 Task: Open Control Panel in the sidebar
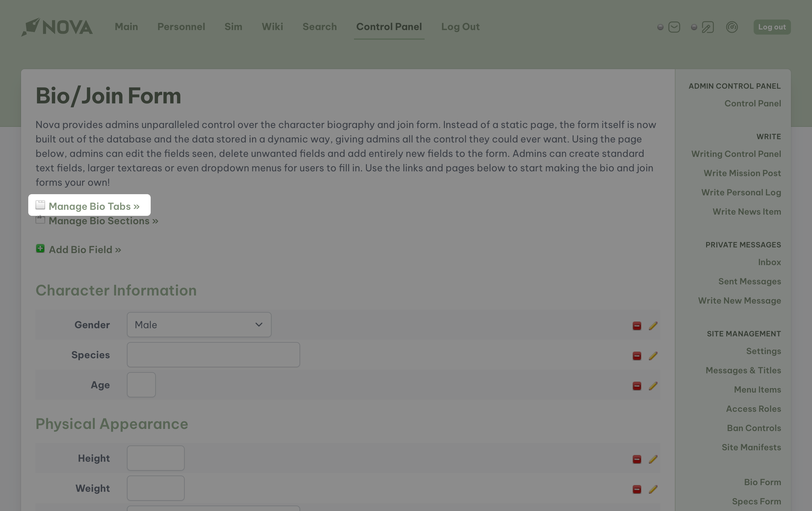tap(753, 103)
